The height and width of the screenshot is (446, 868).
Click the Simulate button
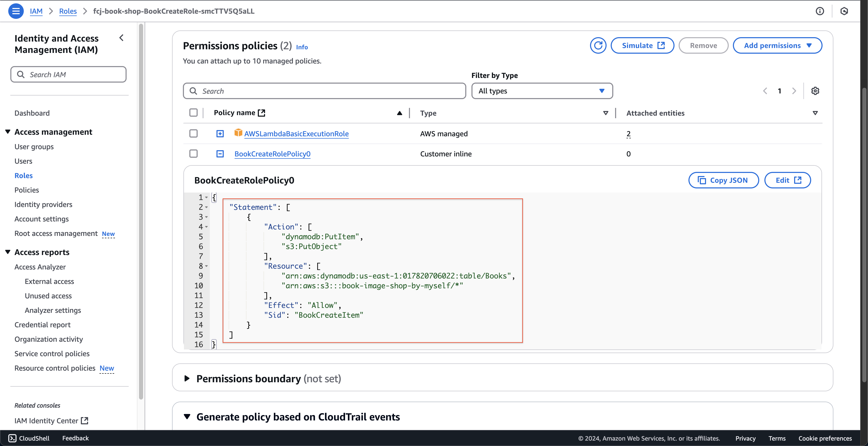[x=642, y=45]
